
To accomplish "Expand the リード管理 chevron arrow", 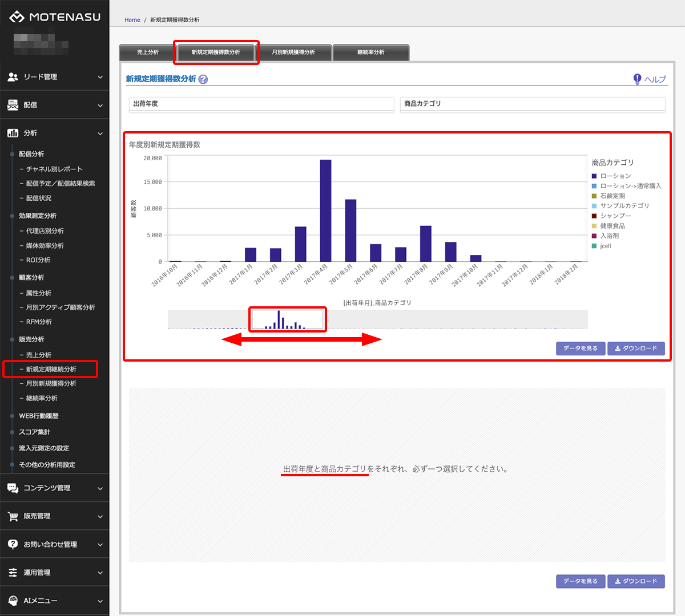I will (x=100, y=77).
